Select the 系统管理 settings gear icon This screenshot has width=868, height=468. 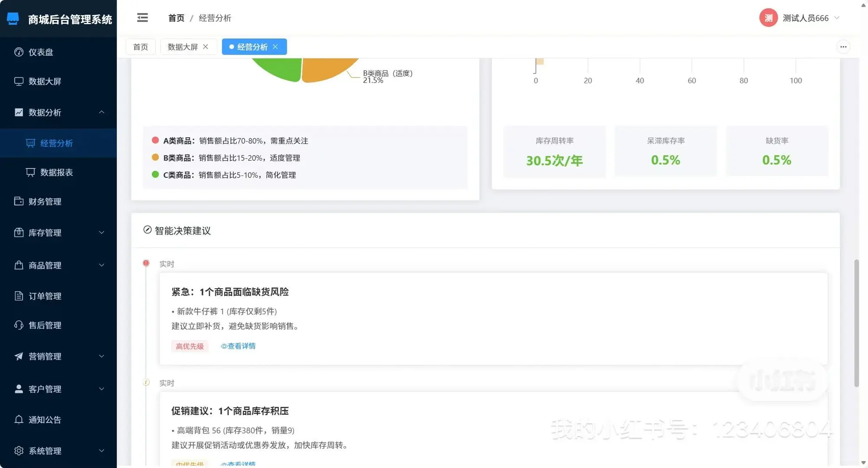coord(19,451)
